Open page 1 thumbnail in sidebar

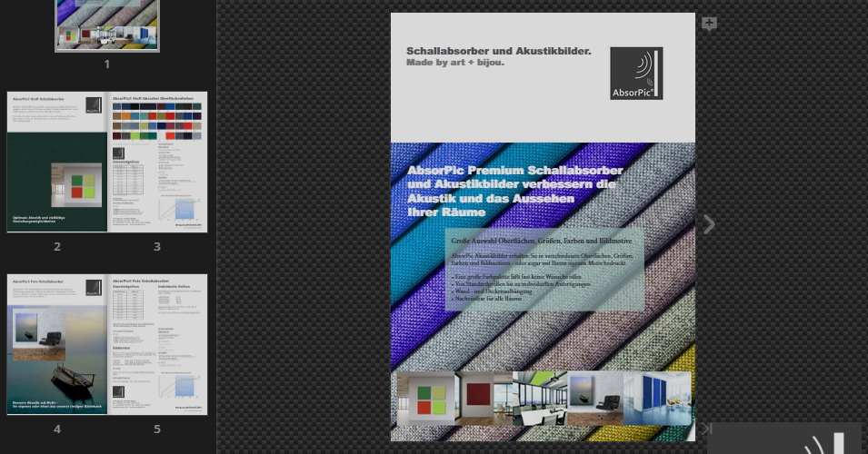pos(107,26)
